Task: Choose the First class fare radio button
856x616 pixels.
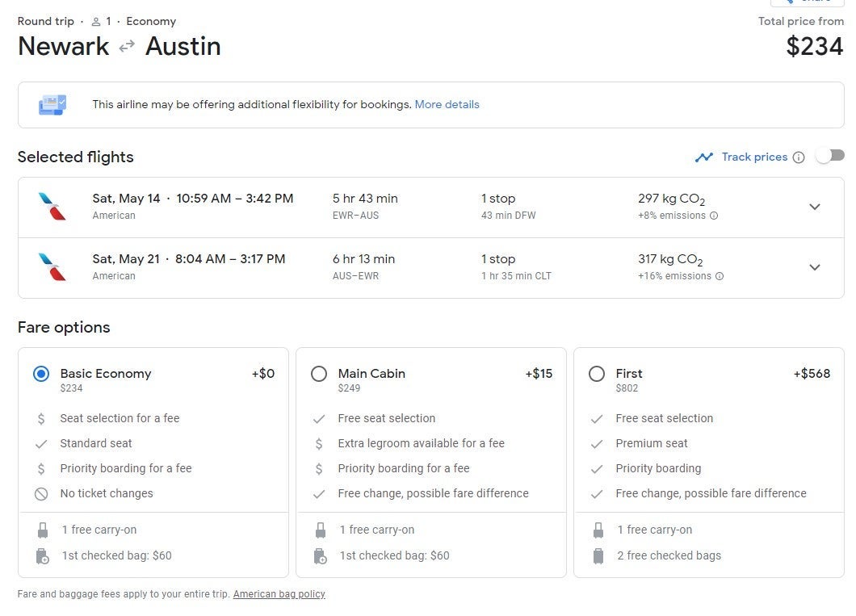Action: coord(597,374)
